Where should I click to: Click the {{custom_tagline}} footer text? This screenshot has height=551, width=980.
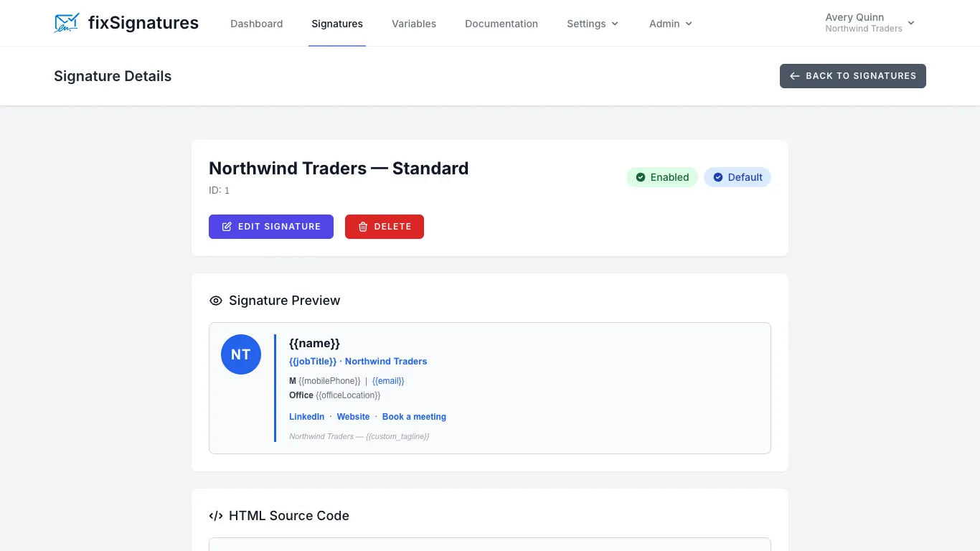point(397,436)
